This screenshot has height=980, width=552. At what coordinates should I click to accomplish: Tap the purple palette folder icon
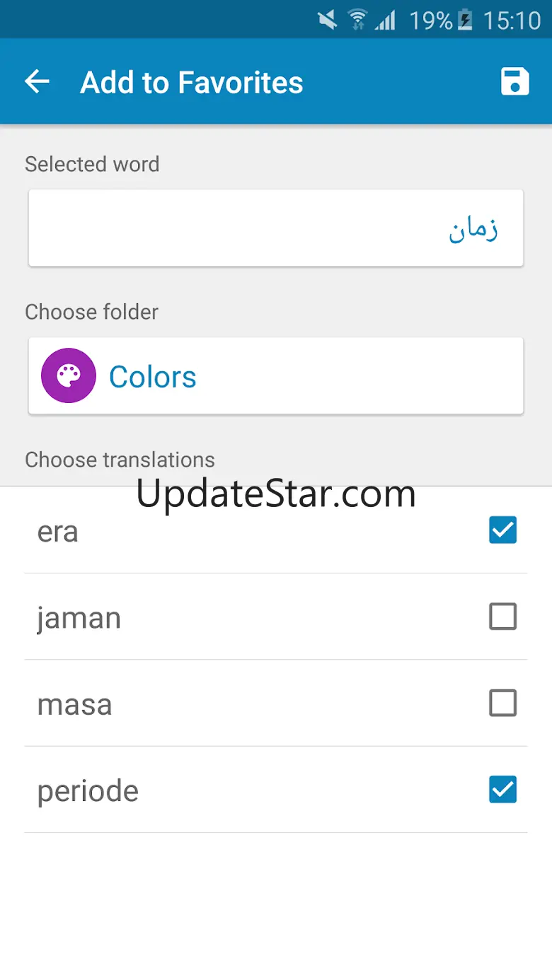pos(69,376)
